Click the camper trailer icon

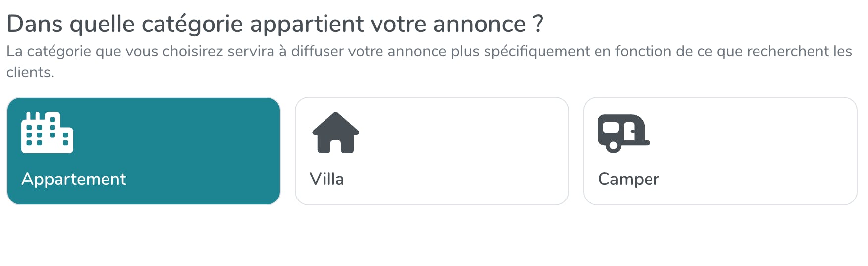click(623, 133)
